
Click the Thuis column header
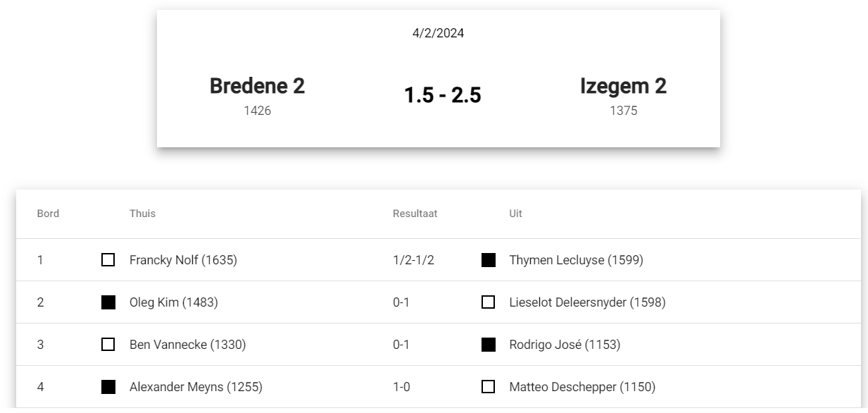[142, 214]
